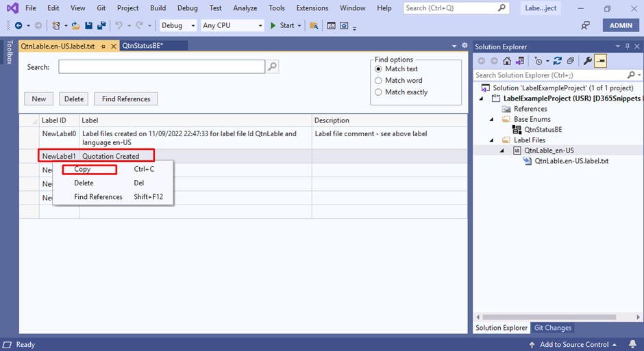Close the QtnLable.en-US.label.txt tab
644x351 pixels.
114,47
